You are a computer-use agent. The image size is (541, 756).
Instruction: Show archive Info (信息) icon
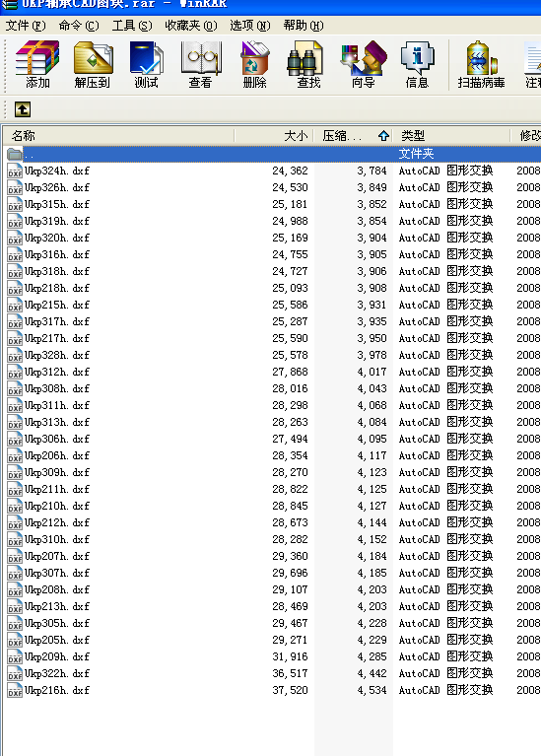tap(417, 65)
